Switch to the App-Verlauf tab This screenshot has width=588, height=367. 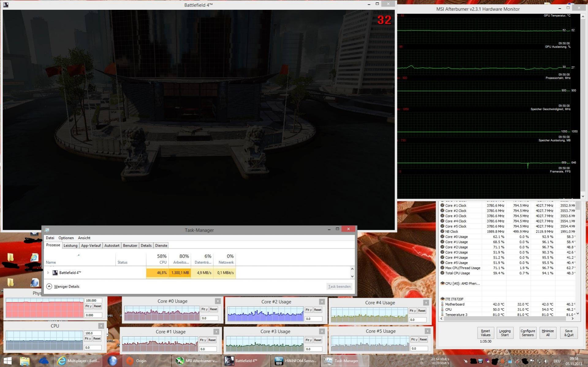coord(91,245)
